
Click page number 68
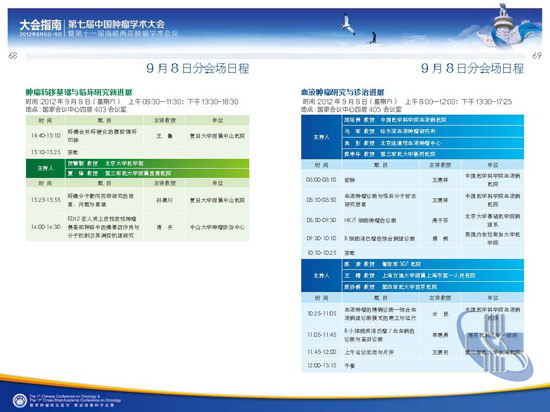13,55
